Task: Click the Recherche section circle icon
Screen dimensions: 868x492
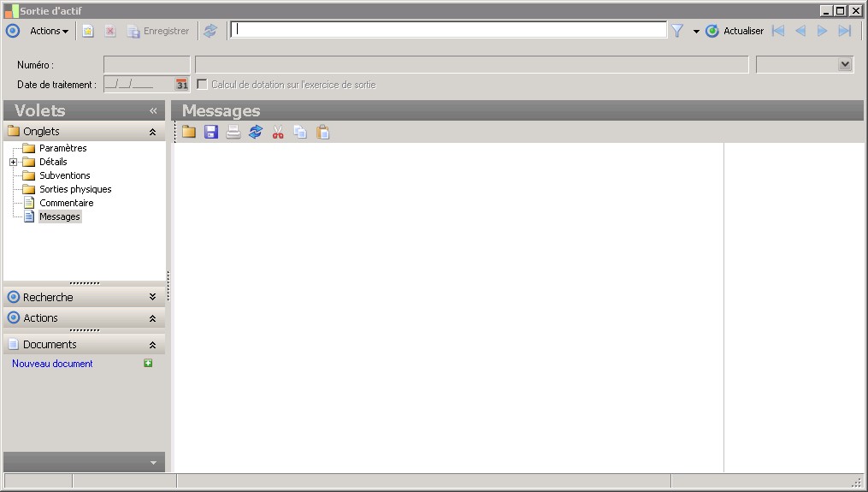Action: point(14,297)
